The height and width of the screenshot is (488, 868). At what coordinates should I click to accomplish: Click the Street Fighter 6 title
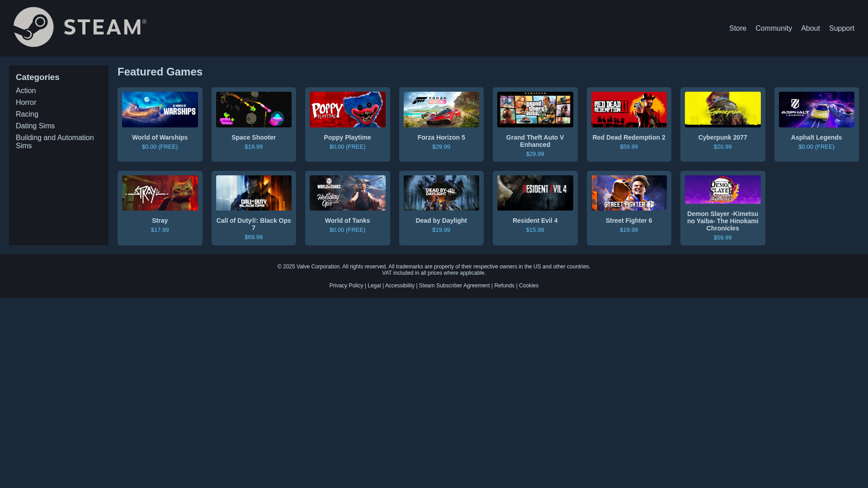click(629, 221)
